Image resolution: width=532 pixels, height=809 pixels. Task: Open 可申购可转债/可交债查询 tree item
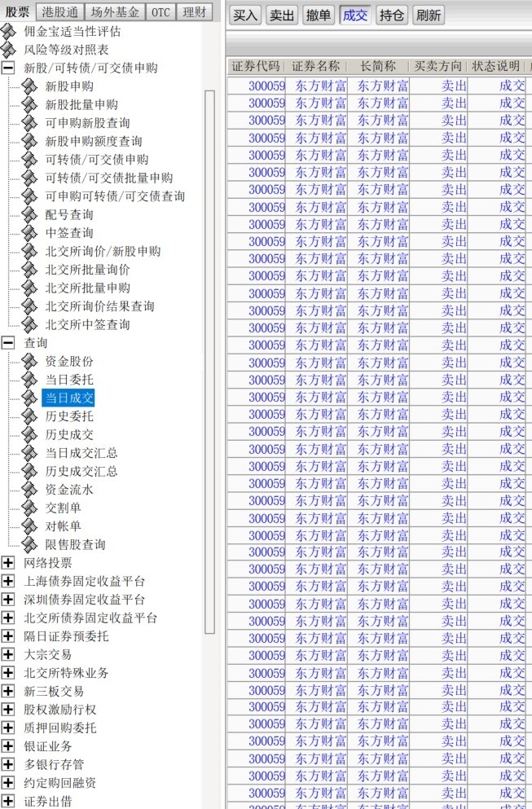point(115,196)
